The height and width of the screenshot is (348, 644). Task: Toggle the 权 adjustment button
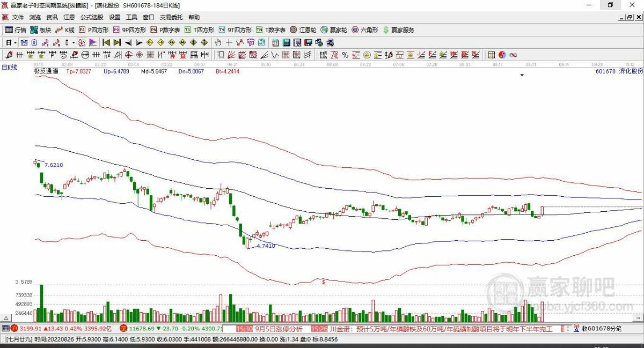82,42
